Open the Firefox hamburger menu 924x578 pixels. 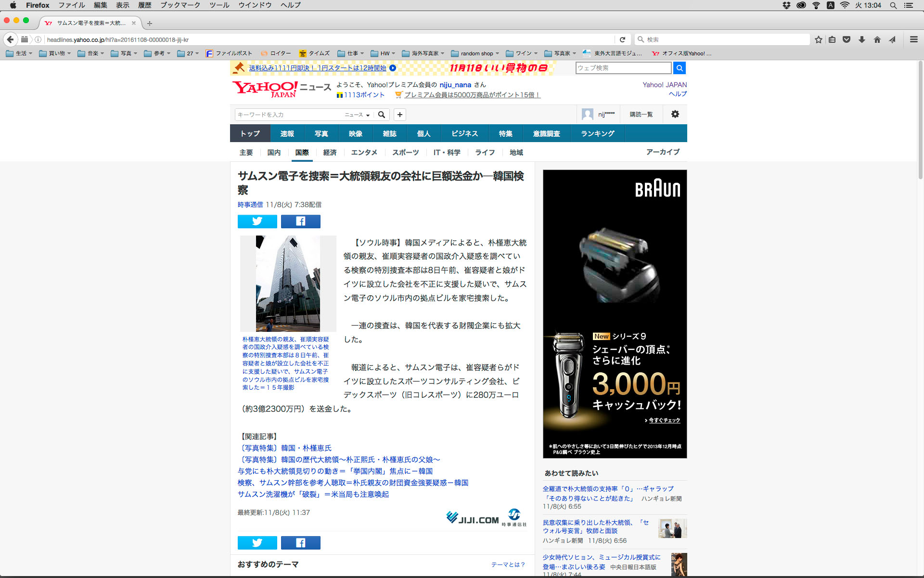pyautogui.click(x=913, y=39)
